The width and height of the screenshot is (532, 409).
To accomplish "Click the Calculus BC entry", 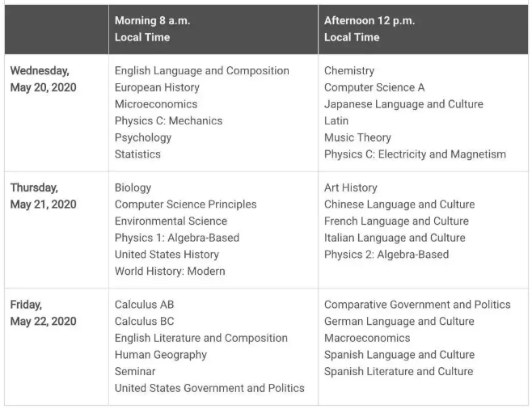I will pyautogui.click(x=144, y=321).
